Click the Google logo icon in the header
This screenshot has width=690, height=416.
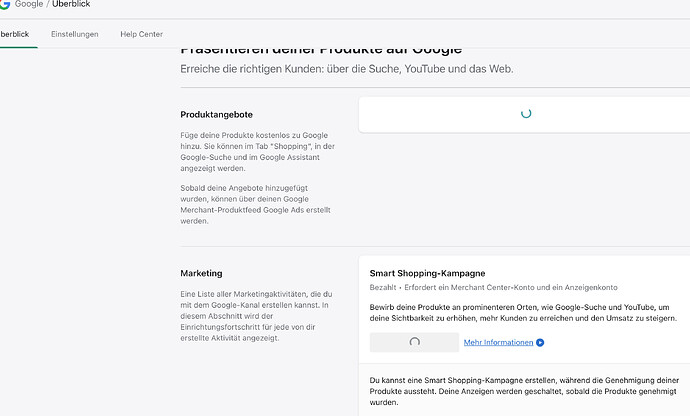[4, 4]
